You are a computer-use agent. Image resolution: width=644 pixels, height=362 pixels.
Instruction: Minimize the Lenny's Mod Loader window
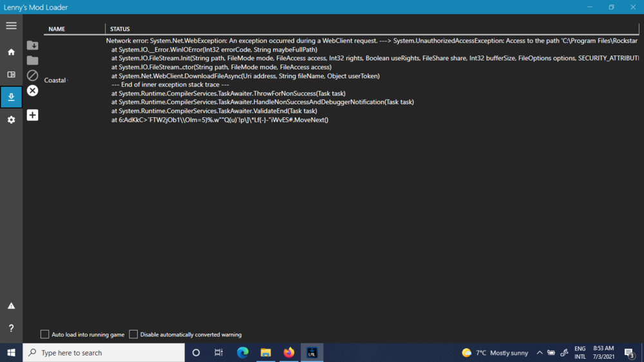pos(590,7)
